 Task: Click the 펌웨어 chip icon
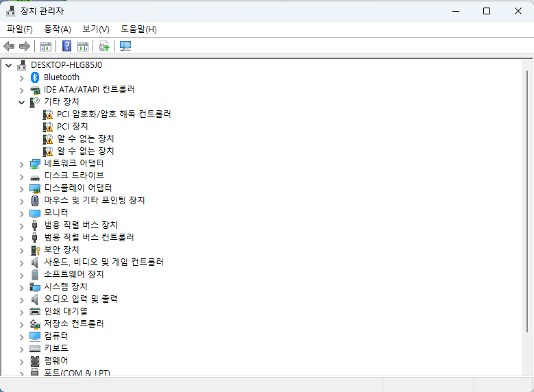(35, 360)
